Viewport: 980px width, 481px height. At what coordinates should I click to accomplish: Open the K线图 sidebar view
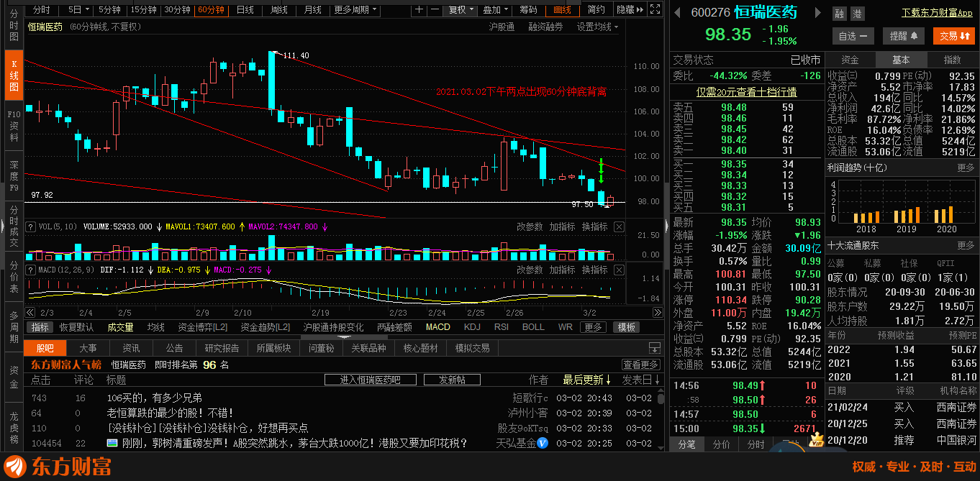pos(13,75)
